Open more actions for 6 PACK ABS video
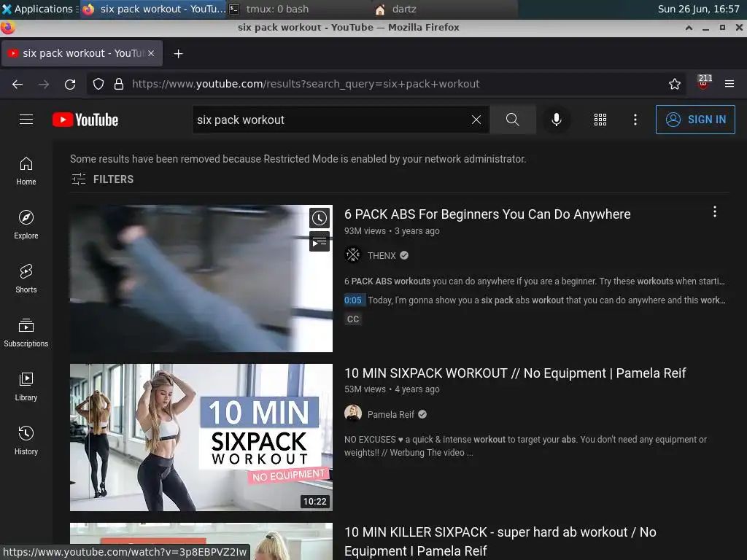The height and width of the screenshot is (560, 747). click(x=715, y=212)
